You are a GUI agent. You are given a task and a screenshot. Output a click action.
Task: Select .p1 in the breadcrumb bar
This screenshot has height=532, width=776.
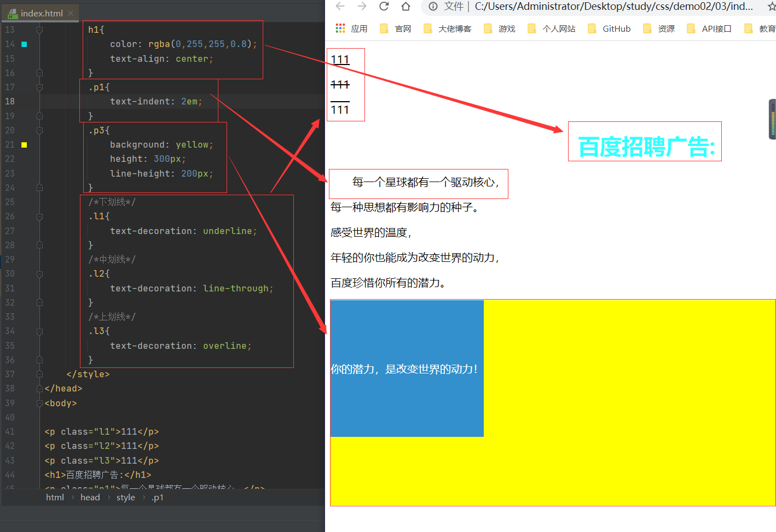(157, 497)
